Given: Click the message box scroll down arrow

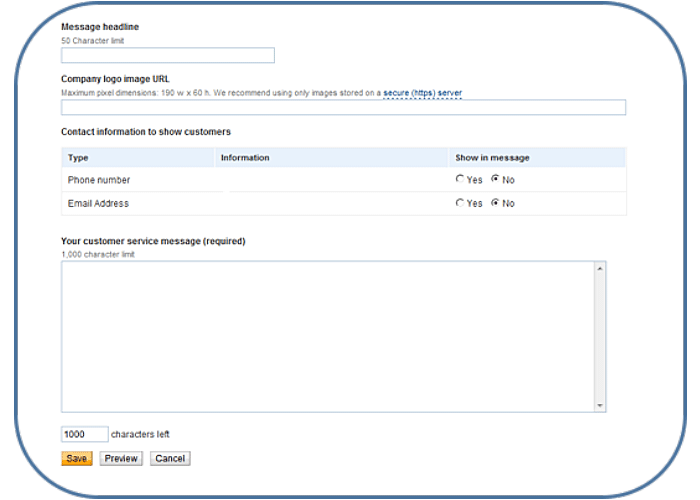Looking at the screenshot, I should (600, 405).
